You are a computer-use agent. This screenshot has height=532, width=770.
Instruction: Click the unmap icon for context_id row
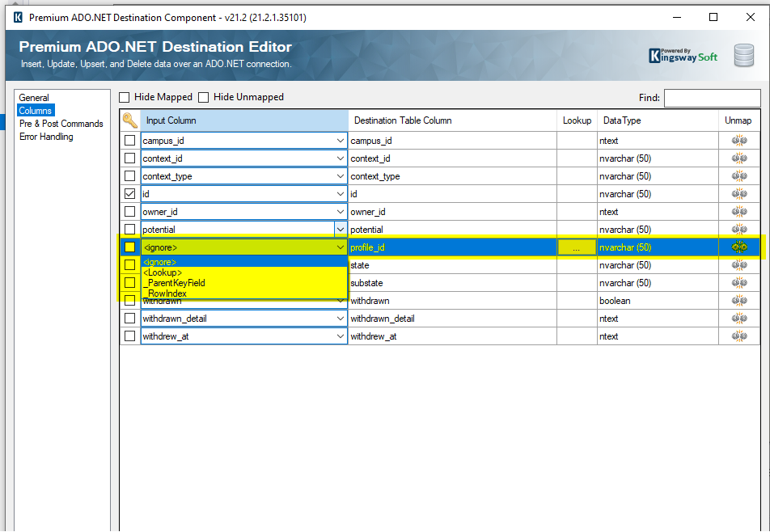[x=739, y=158]
